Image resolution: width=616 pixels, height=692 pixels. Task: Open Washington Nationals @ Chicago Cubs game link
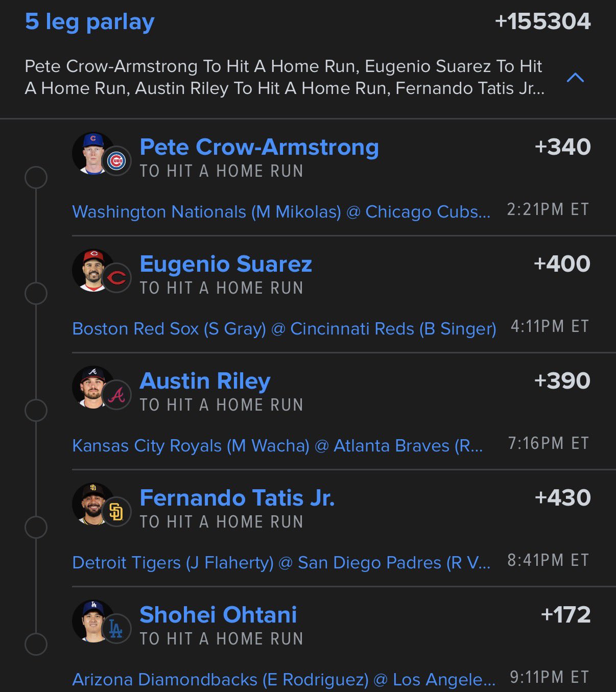(281, 211)
